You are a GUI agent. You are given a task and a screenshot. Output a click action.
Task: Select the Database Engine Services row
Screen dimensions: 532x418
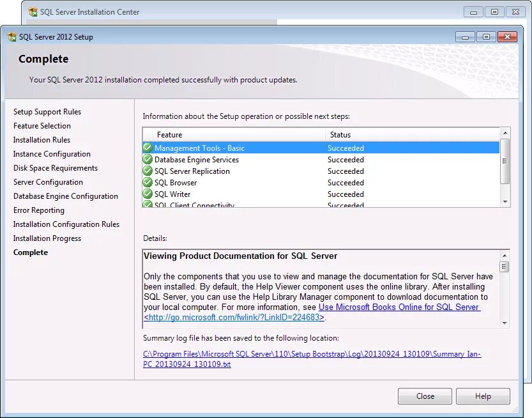pyautogui.click(x=321, y=160)
